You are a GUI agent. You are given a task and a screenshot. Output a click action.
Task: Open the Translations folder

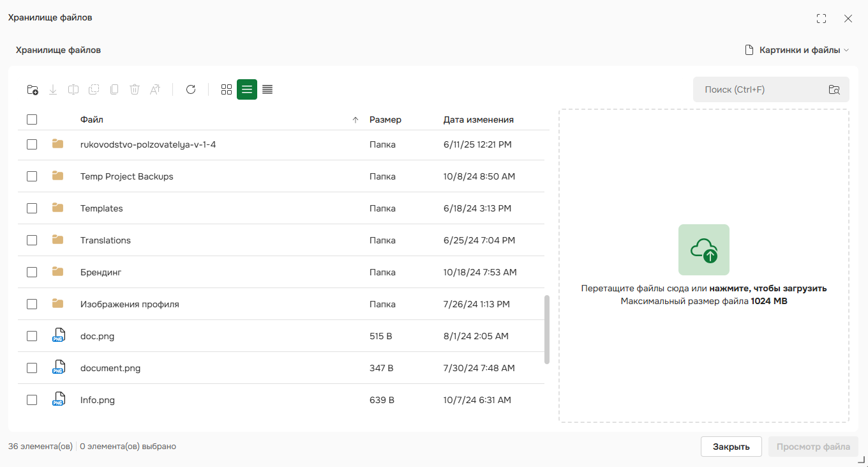coord(105,240)
